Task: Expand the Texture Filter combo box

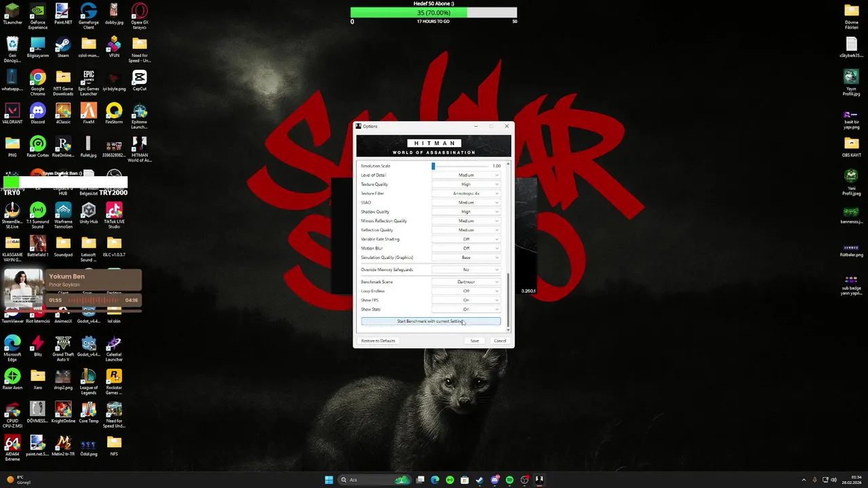Action: tap(466, 193)
